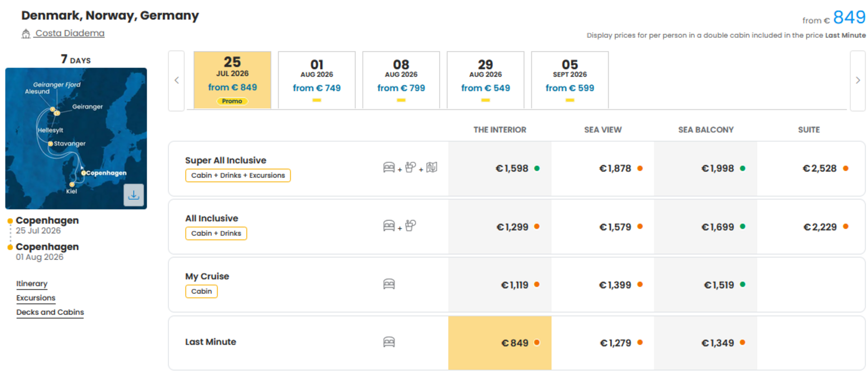This screenshot has height=375, width=868.
Task: Choose Super All Inclusive suite at €2,528
Action: click(811, 168)
